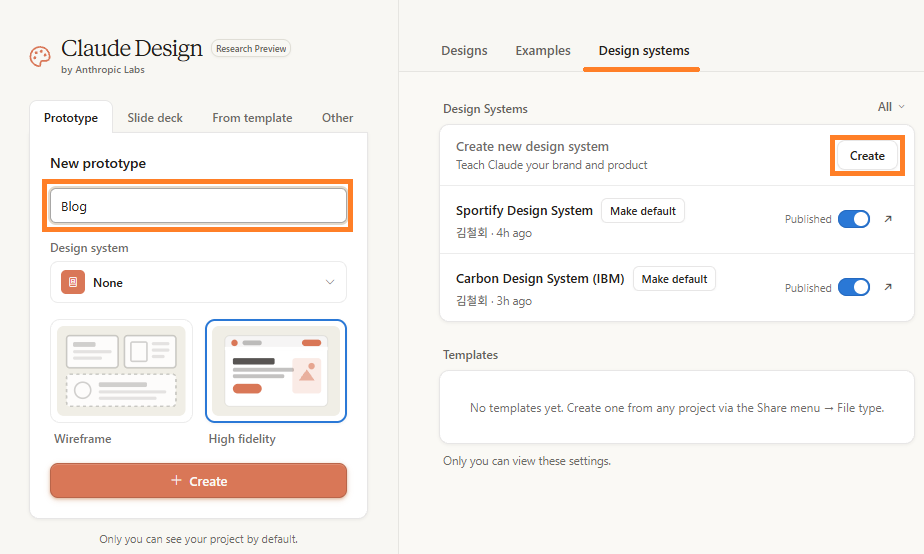Click the orange Create prototype button

[198, 480]
